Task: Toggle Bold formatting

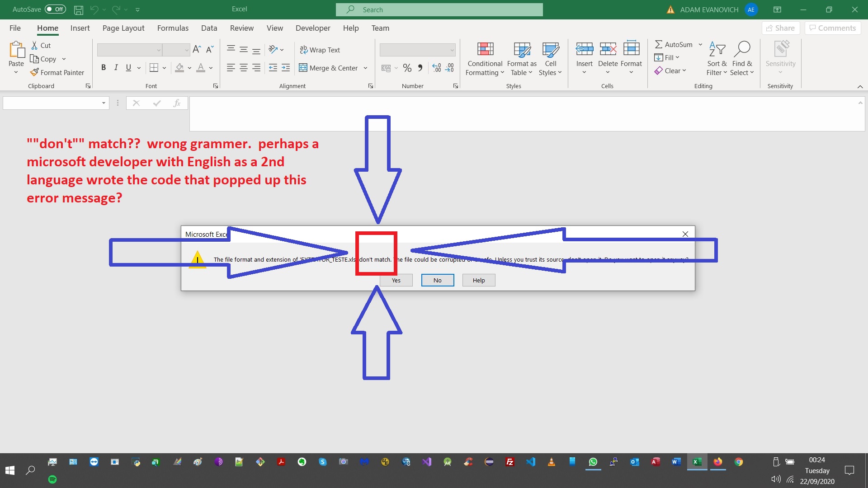Action: pyautogui.click(x=104, y=68)
